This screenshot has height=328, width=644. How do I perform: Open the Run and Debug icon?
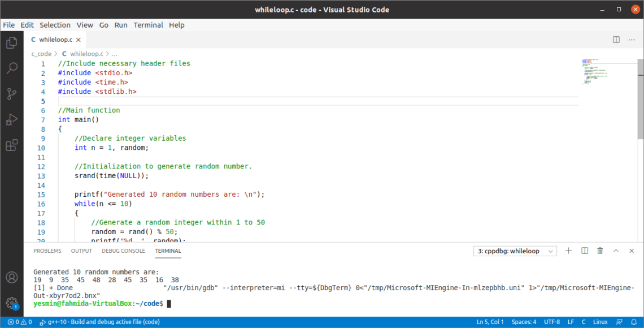click(11, 119)
